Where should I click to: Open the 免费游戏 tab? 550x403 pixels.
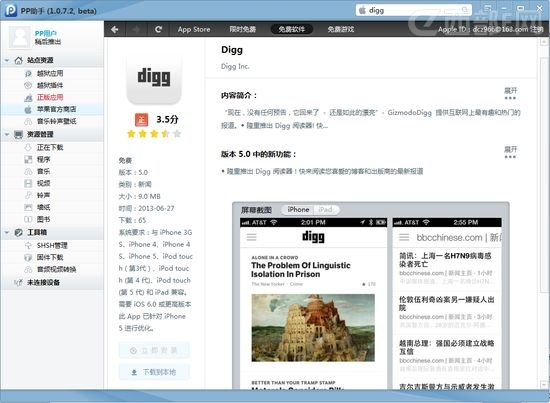coord(340,29)
